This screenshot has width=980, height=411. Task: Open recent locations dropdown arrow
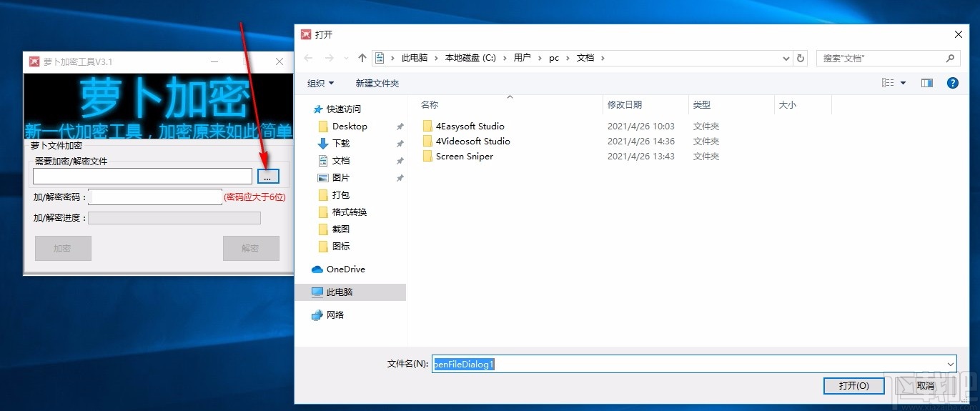347,59
